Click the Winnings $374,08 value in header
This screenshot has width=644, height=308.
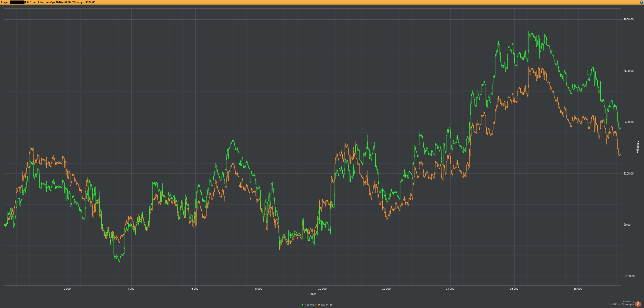coord(90,2)
